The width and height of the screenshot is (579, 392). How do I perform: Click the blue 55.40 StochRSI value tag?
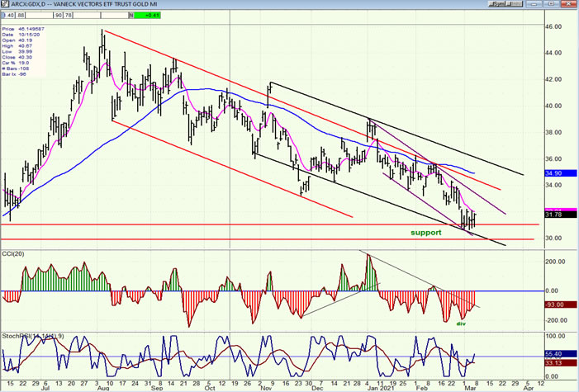point(557,352)
